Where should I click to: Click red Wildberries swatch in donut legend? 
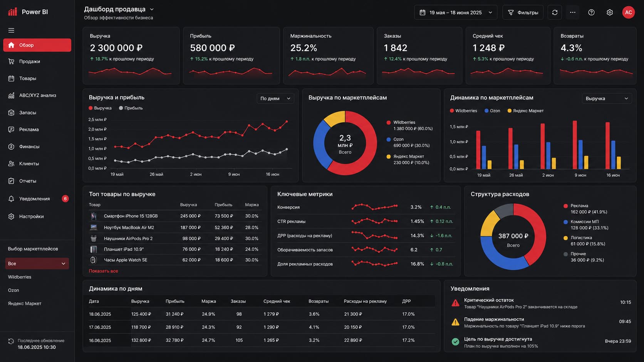pyautogui.click(x=389, y=123)
